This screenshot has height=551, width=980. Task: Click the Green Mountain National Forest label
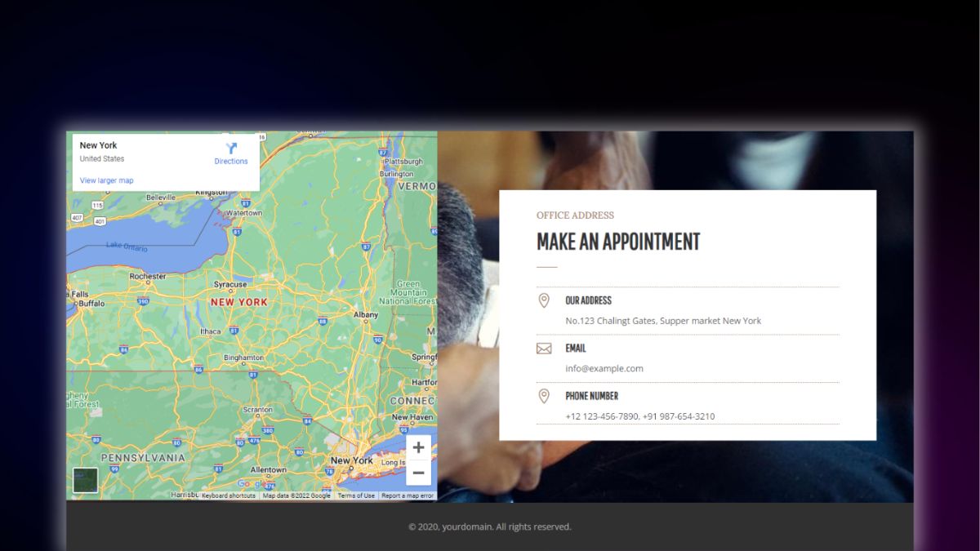point(409,292)
